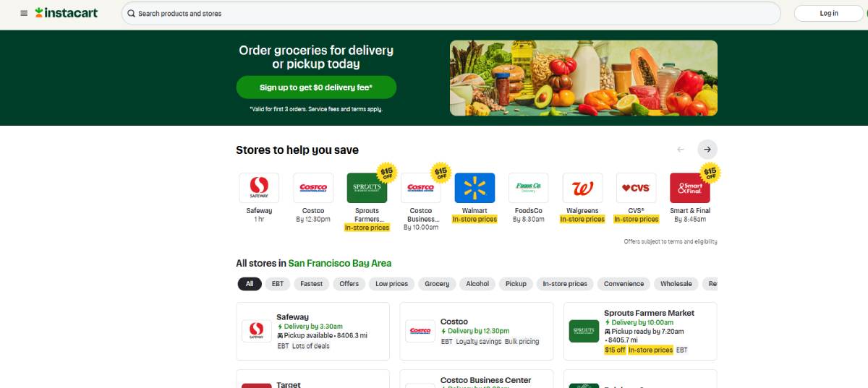The width and height of the screenshot is (868, 388).
Task: Open Safeway store icon in carousel
Action: [x=259, y=188]
